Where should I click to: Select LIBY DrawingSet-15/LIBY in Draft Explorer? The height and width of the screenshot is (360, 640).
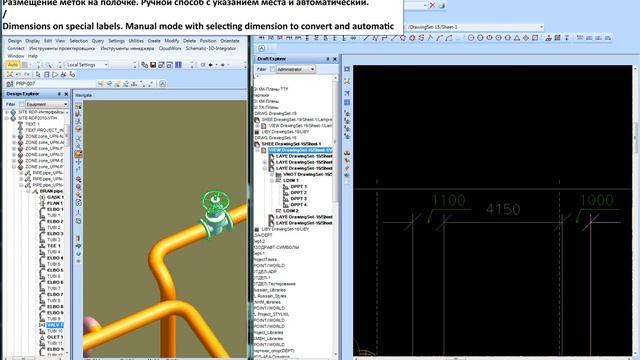pos(285,229)
